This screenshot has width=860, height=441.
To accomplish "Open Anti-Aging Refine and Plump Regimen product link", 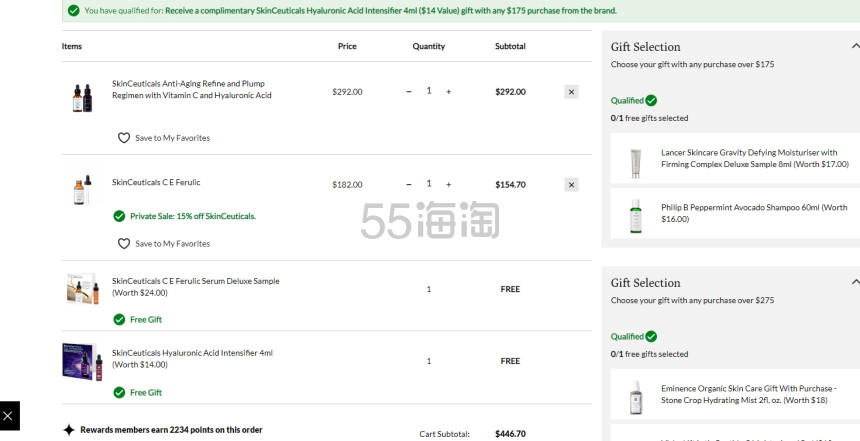I will [191, 89].
